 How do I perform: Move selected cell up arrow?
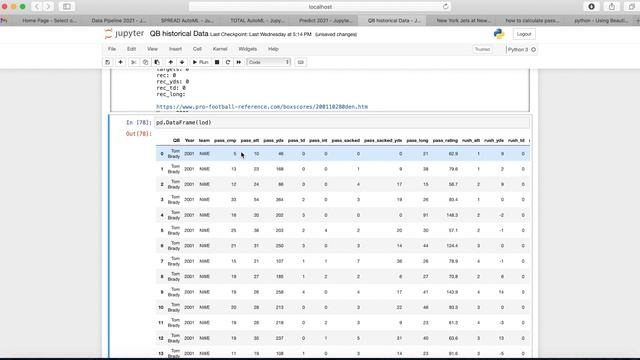pos(171,62)
